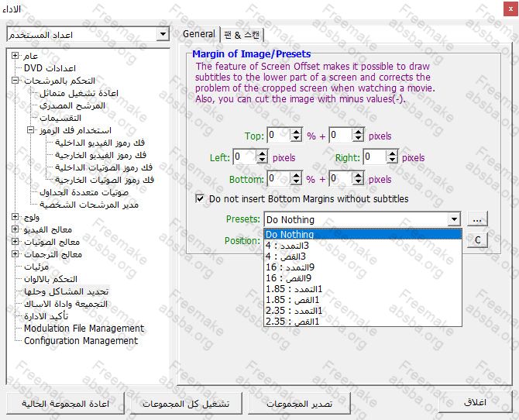The height and width of the screenshot is (420, 519).
Task: Select 'Do Nothing' preset option
Action: click(363, 234)
